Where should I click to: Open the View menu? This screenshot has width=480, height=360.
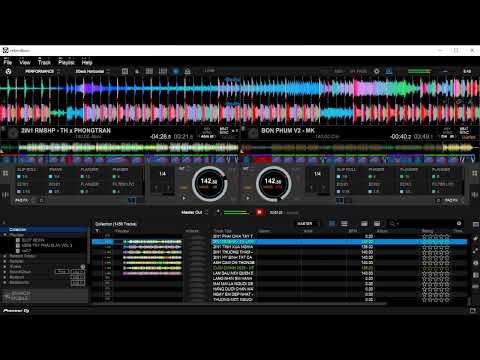click(x=25, y=62)
